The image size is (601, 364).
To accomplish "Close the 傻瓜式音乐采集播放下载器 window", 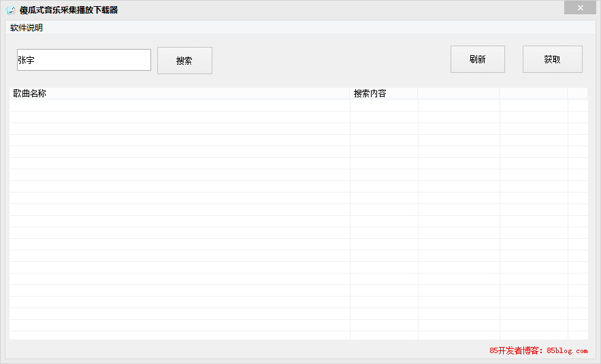I will click(x=580, y=8).
